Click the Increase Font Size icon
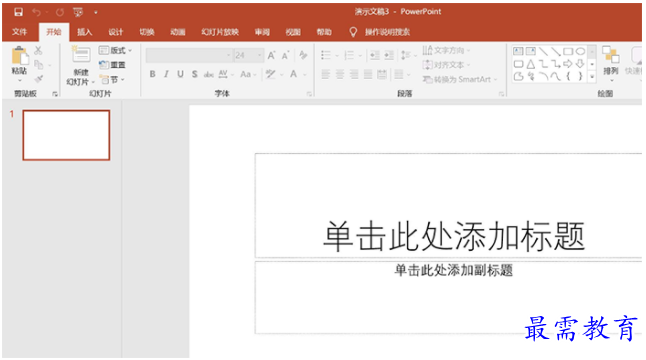 pos(272,55)
